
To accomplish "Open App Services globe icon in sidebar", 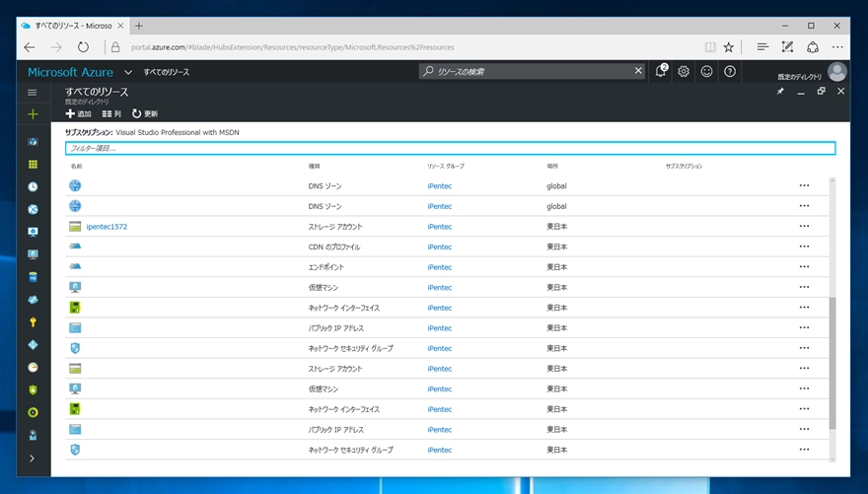I will point(33,209).
